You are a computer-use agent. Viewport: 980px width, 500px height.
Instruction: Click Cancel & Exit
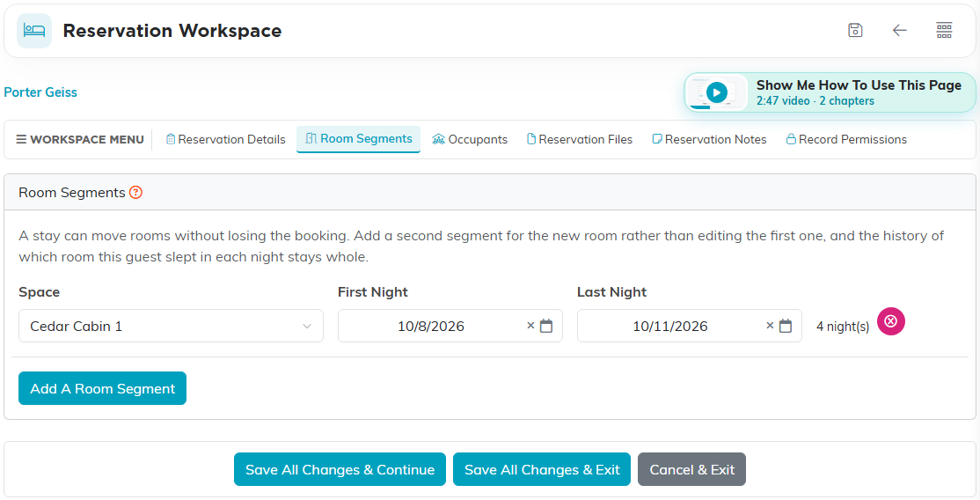pos(691,469)
